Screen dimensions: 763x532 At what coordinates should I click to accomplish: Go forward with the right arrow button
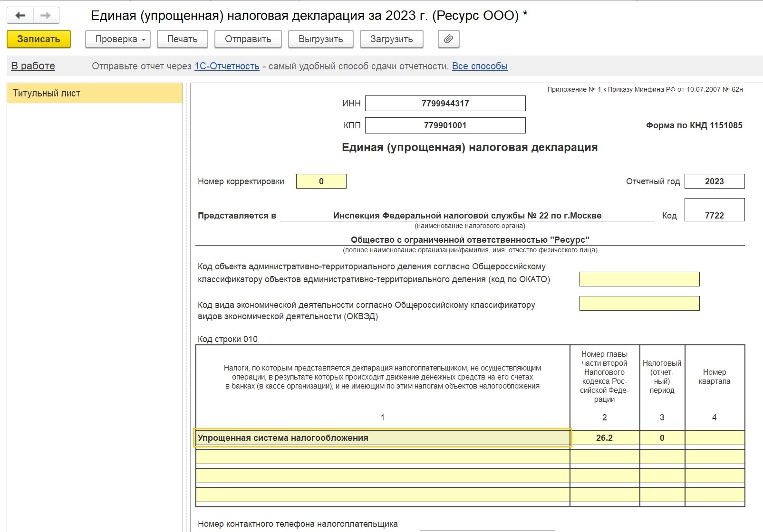pyautogui.click(x=46, y=16)
